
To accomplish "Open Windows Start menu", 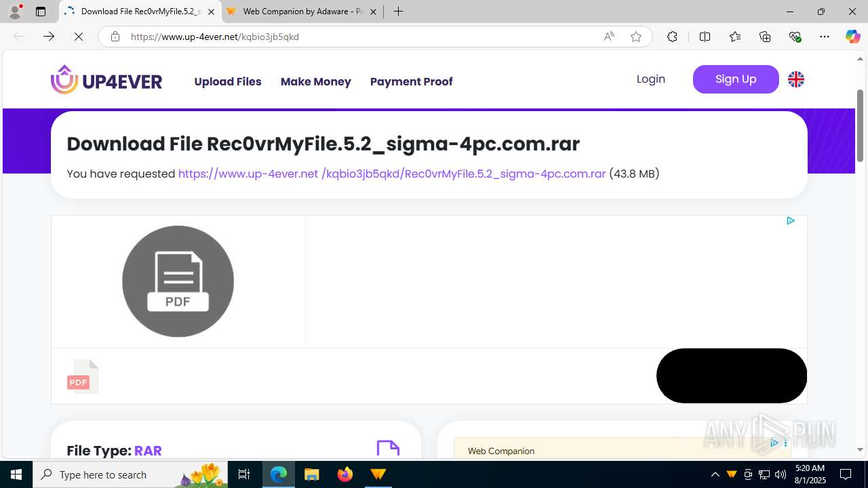I will coord(16,474).
